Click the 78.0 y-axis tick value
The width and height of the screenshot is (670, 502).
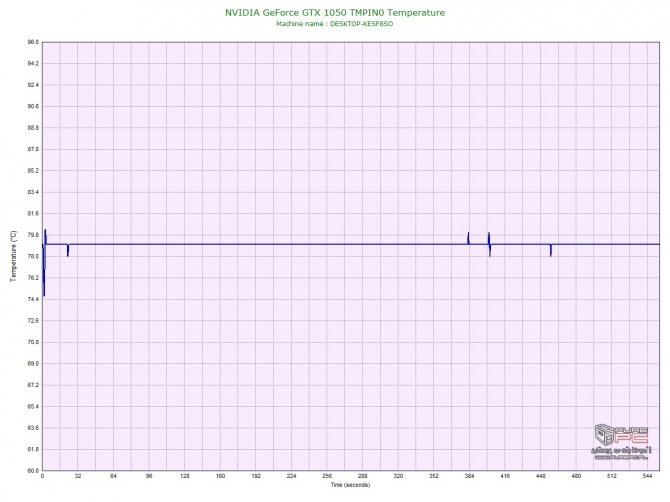coord(33,256)
